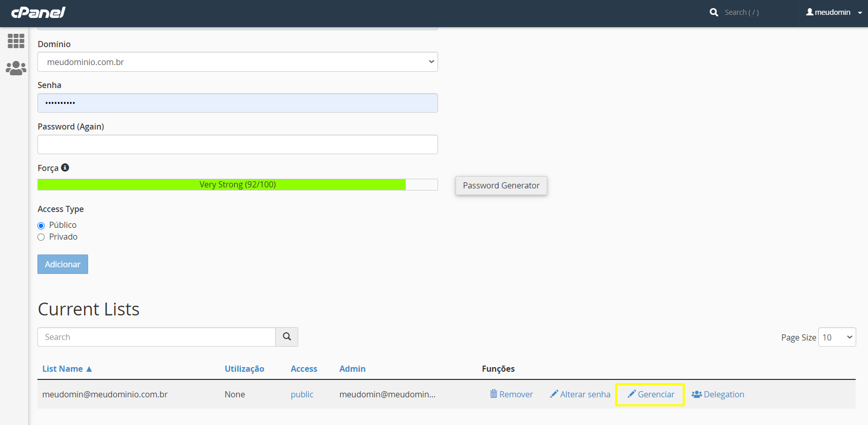Click the Gerenciar link
868x425 pixels.
656,394
